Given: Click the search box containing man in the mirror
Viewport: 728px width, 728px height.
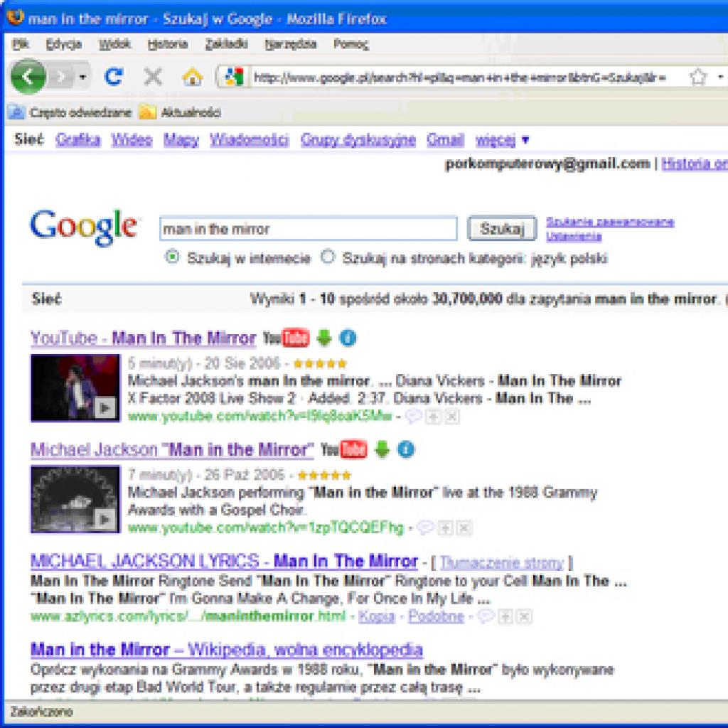Looking at the screenshot, I should (309, 228).
